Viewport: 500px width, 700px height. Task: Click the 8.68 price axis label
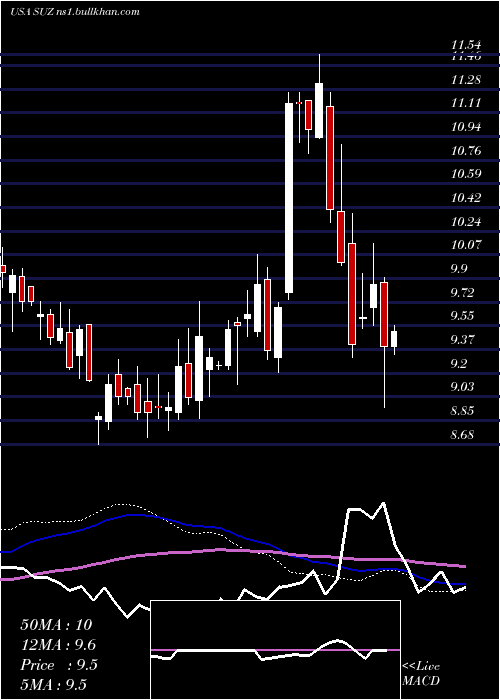point(464,434)
